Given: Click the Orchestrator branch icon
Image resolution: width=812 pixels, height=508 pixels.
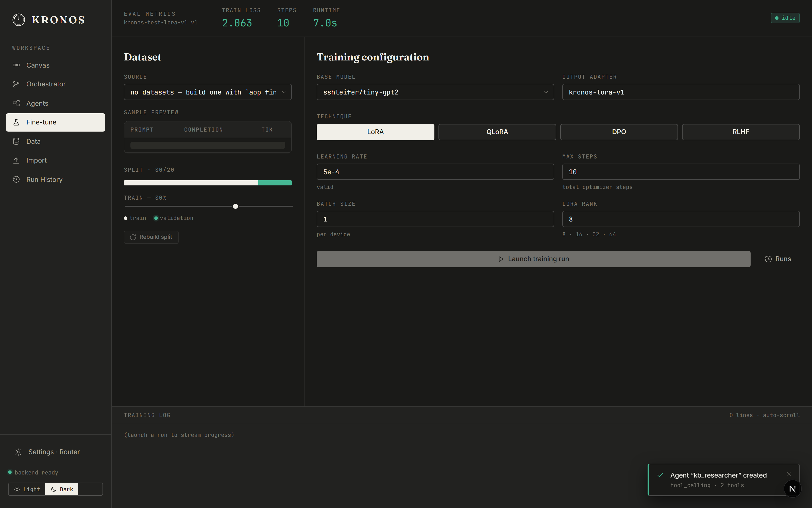Looking at the screenshot, I should [16, 84].
